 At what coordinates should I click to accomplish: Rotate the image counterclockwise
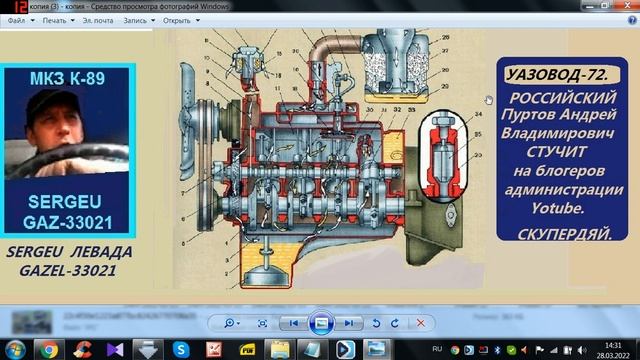point(376,323)
